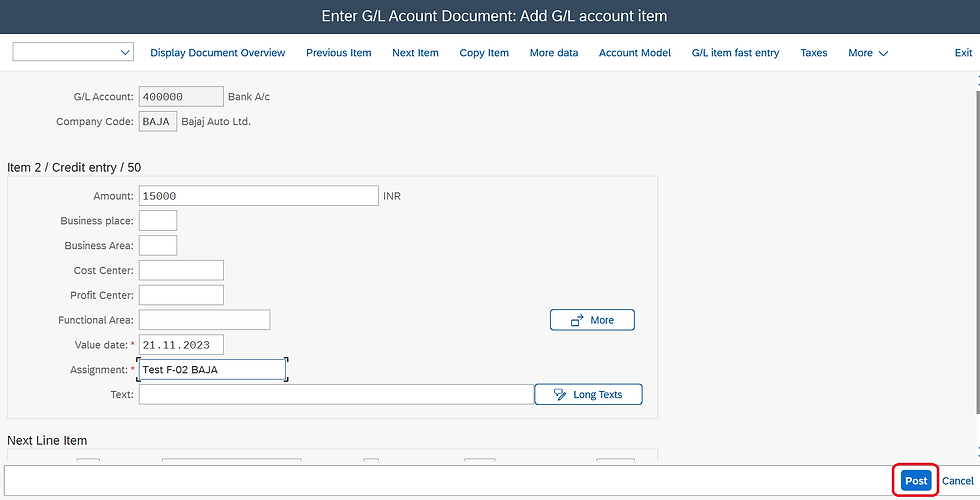Go to Previous Item
The image size is (980, 500).
tap(339, 53)
